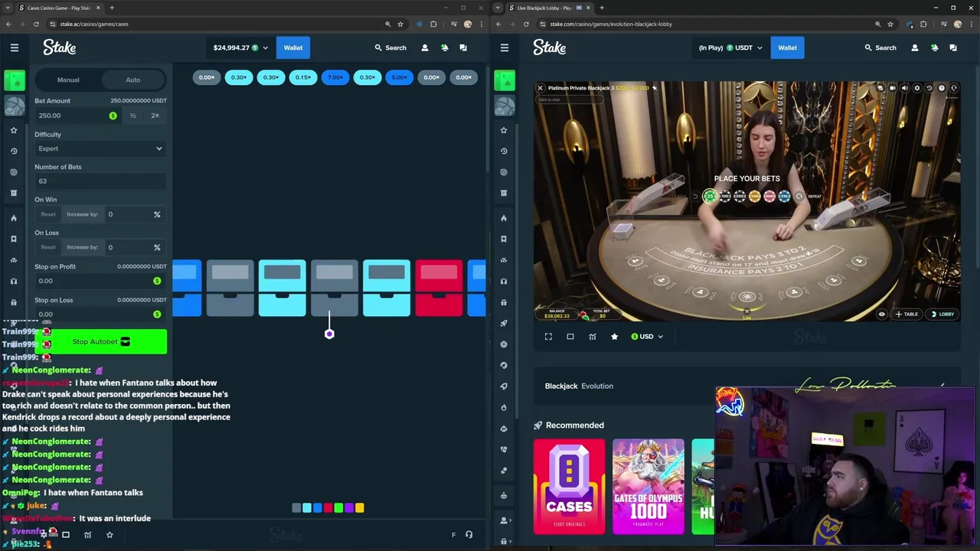Expand the $24,994.27 balance dropdown
Image resolution: width=980 pixels, height=551 pixels.
[240, 47]
